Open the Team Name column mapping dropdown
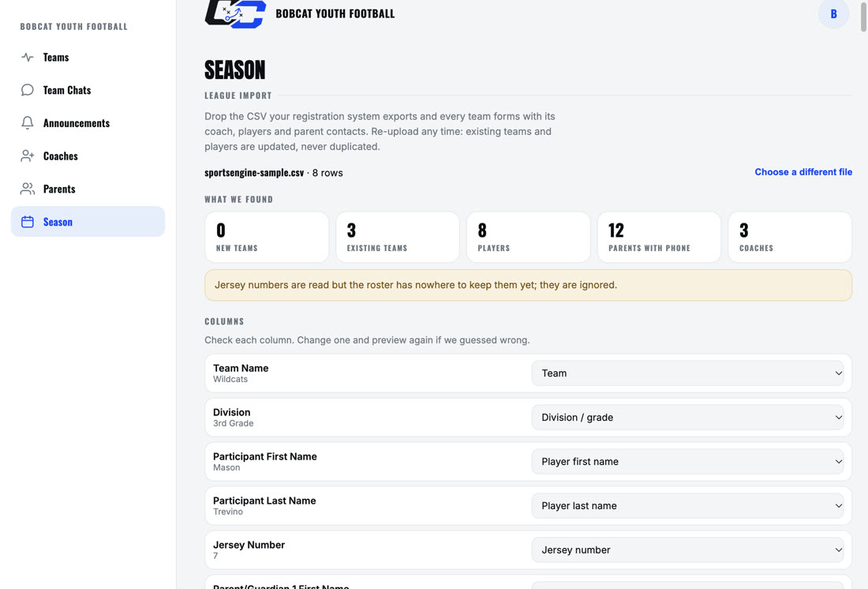The width and height of the screenshot is (868, 589). pyautogui.click(x=687, y=373)
